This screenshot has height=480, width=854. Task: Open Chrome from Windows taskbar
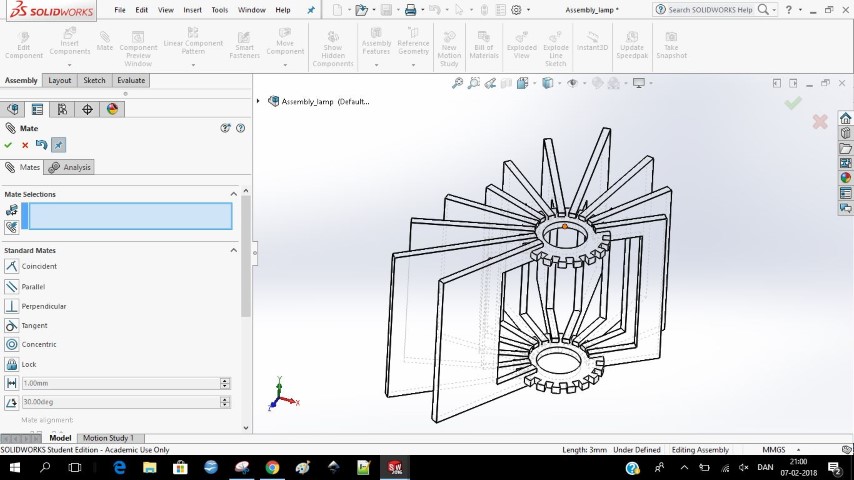[x=272, y=467]
